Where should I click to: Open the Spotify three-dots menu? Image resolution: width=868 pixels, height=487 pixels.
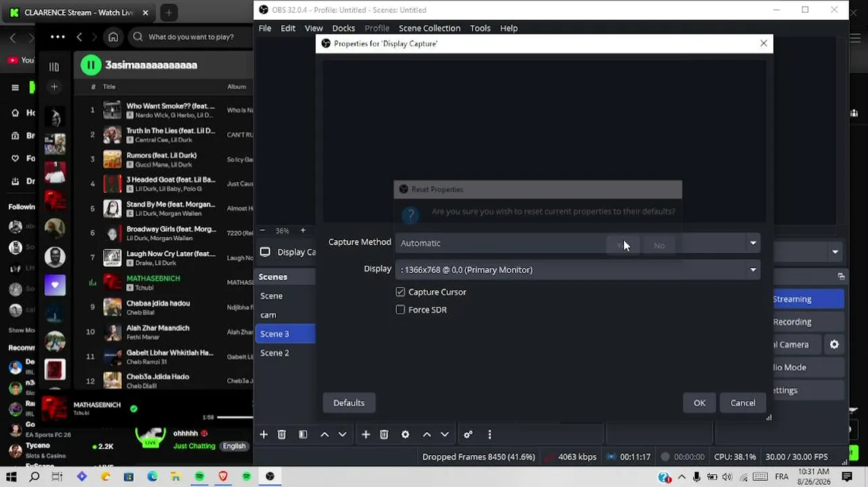pos(57,37)
